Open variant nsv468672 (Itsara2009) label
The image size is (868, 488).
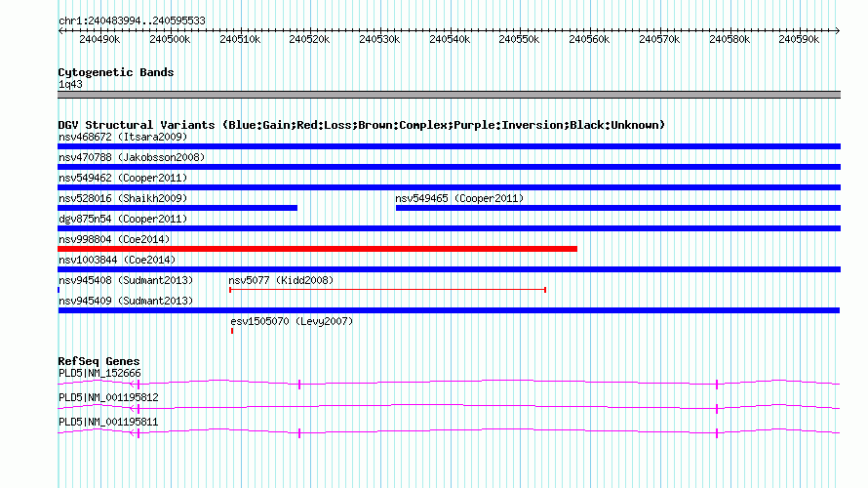pyautogui.click(x=123, y=137)
